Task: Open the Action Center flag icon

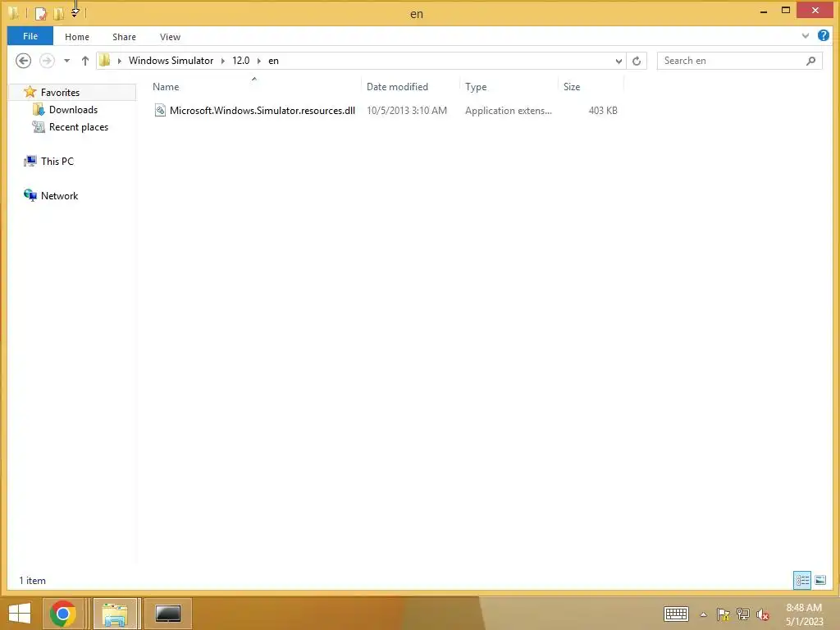Action: [723, 614]
